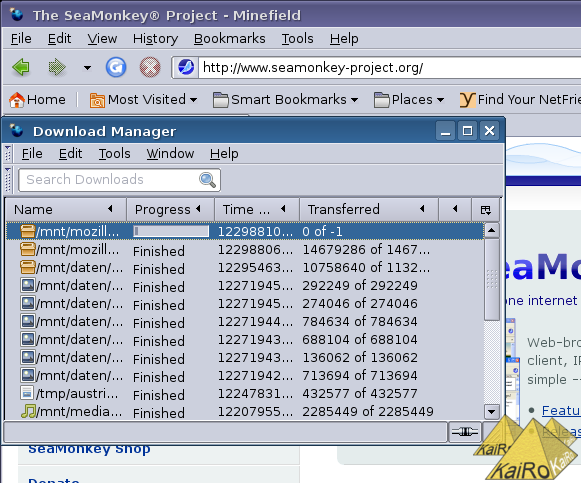Collapse the search toolbar grippy
This screenshot has height=483, width=581.
coord(8,180)
